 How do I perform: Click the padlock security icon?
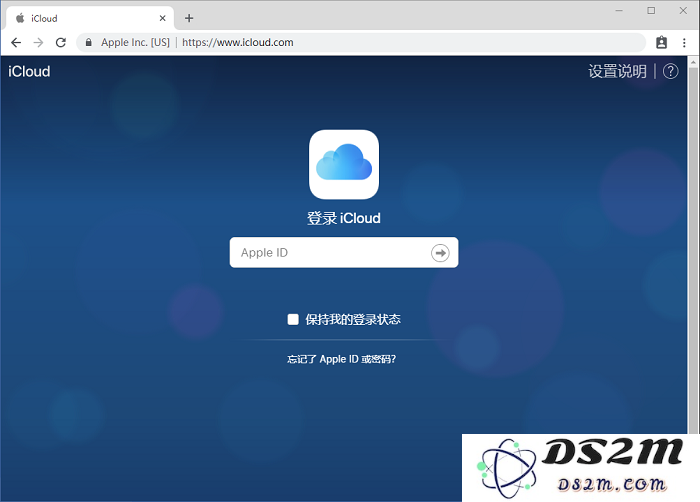click(x=88, y=42)
